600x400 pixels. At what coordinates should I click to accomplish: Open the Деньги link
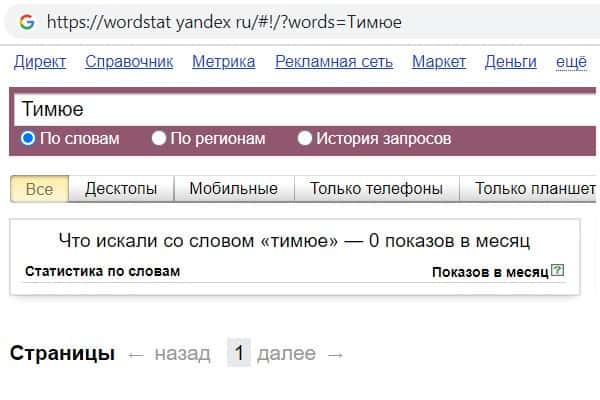pos(511,62)
